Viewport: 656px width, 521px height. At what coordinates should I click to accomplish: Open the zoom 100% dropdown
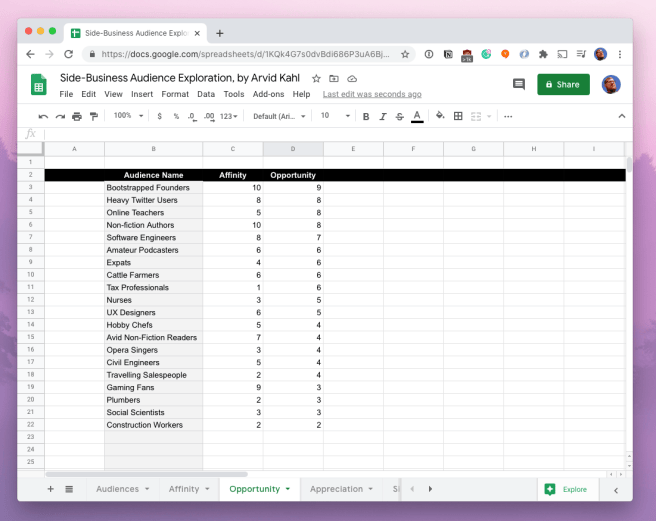point(128,115)
